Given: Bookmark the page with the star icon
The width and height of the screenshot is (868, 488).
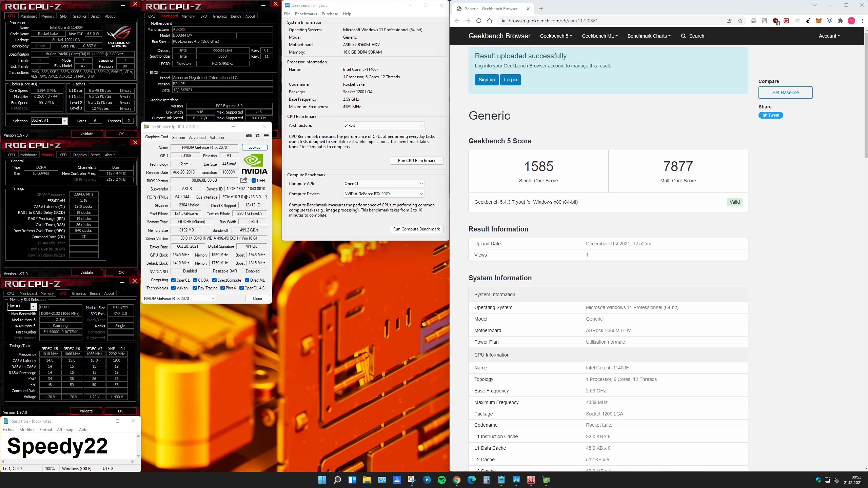Looking at the screenshot, I should 740,21.
